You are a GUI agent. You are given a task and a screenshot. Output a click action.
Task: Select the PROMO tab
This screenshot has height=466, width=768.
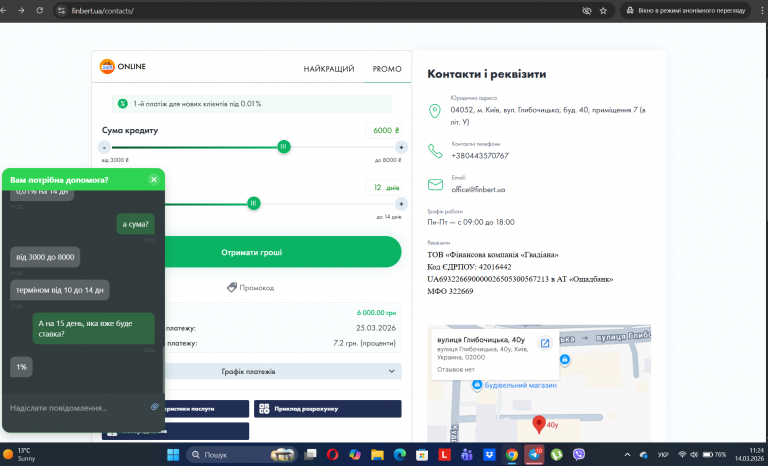387,69
